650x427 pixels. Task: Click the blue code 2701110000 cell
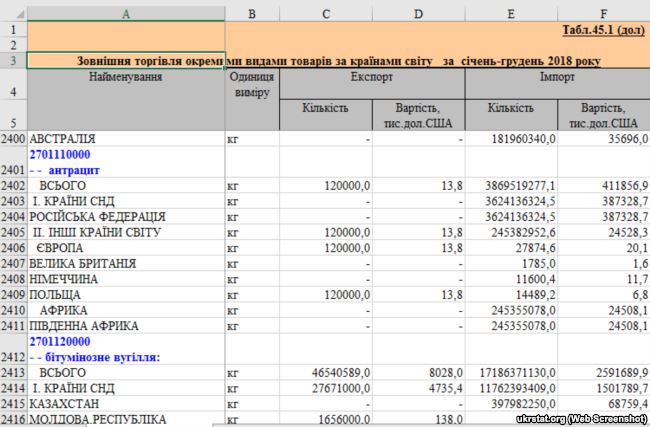point(126,162)
